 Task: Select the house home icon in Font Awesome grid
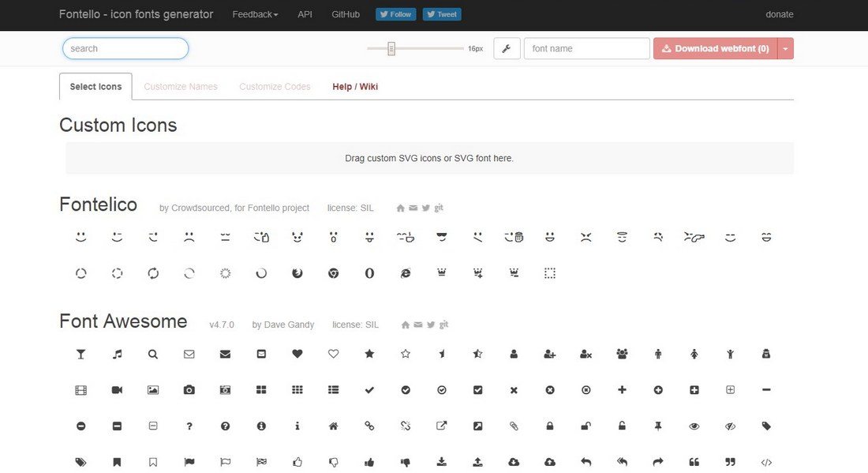[333, 426]
